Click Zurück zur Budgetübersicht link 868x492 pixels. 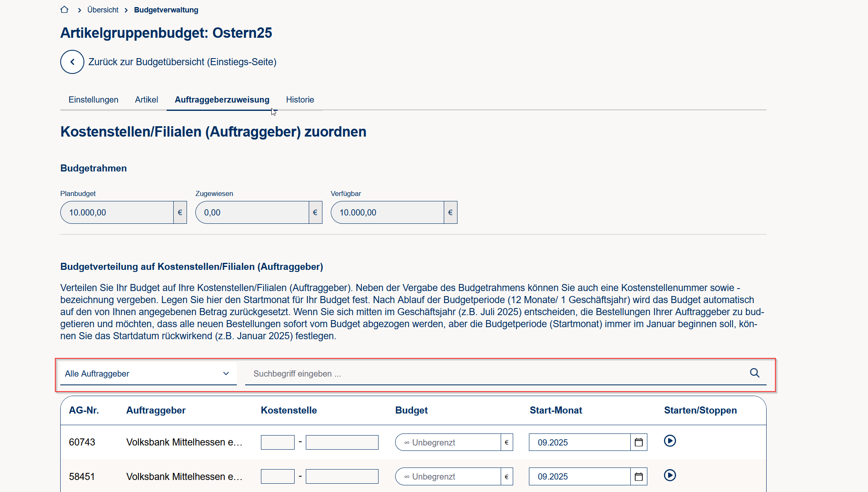(182, 62)
